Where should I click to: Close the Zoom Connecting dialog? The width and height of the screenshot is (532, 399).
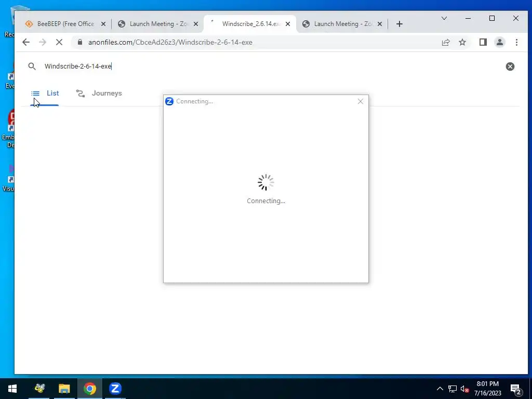pos(361,101)
